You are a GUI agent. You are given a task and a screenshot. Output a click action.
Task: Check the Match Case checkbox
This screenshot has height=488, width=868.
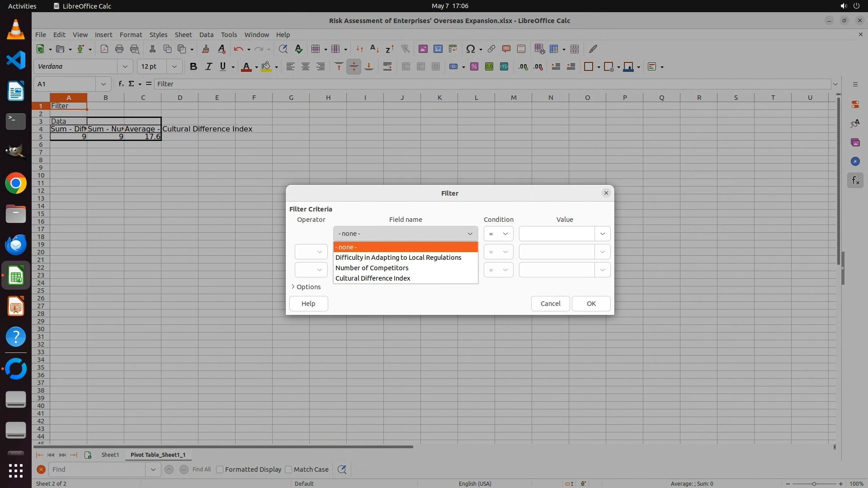[x=288, y=469]
